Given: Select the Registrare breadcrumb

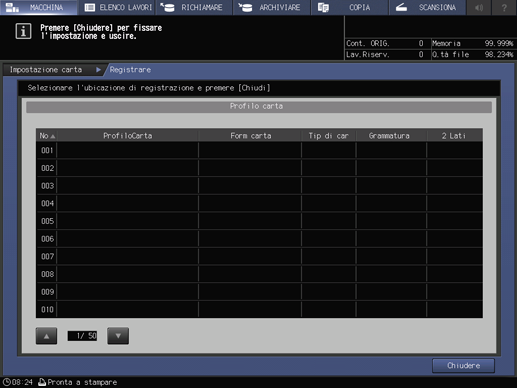Looking at the screenshot, I should (130, 70).
